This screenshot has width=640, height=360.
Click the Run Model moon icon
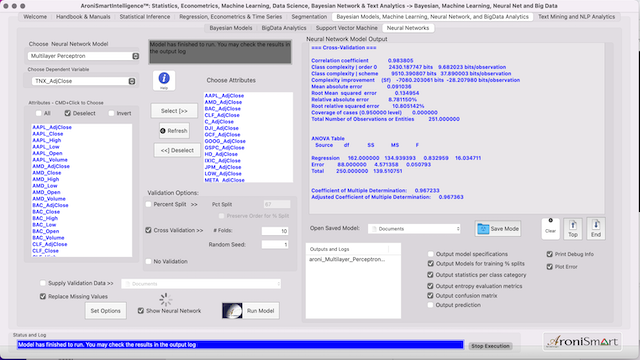[x=232, y=311]
